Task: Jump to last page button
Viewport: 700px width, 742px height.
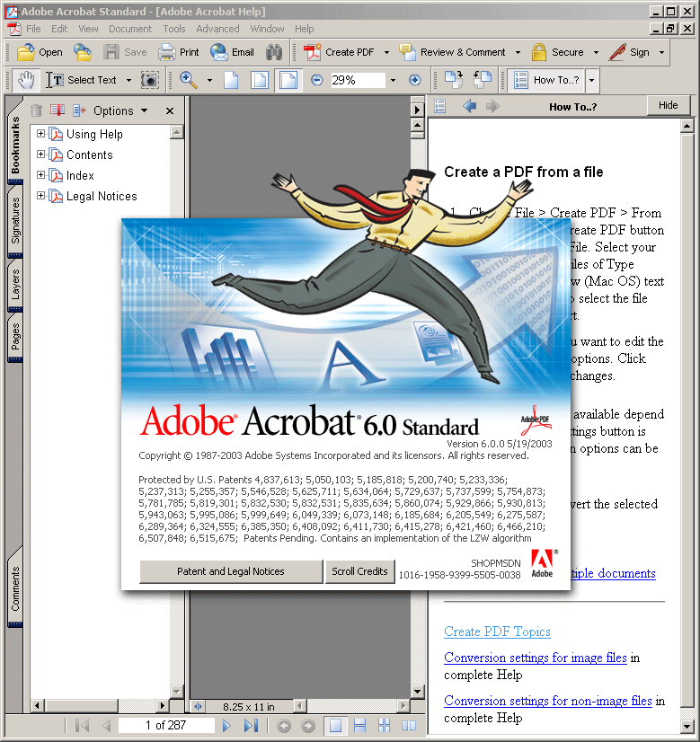Action: click(x=251, y=726)
